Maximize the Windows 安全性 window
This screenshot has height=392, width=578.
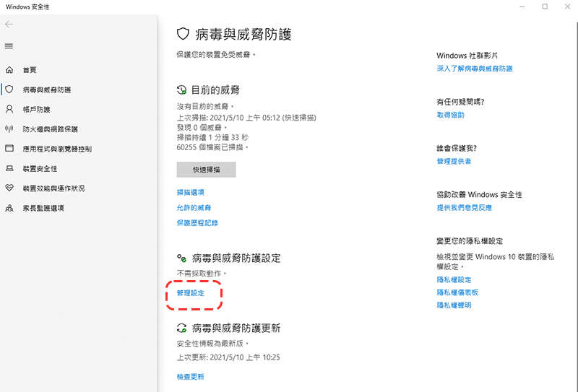coord(545,6)
